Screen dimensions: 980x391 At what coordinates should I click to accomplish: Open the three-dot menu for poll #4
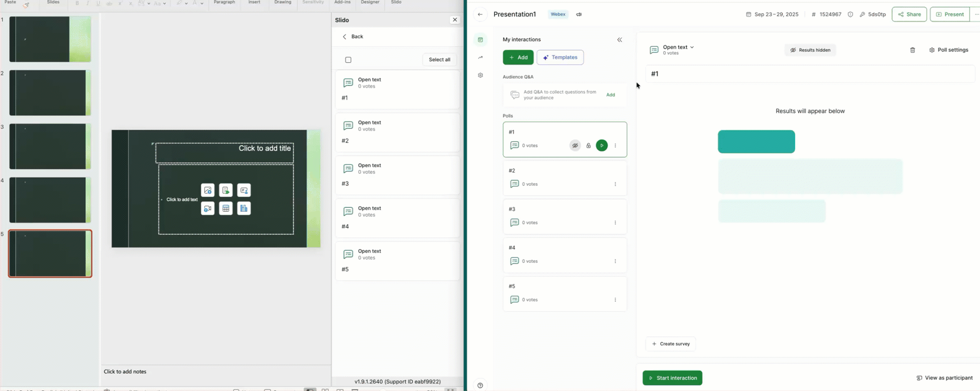615,261
